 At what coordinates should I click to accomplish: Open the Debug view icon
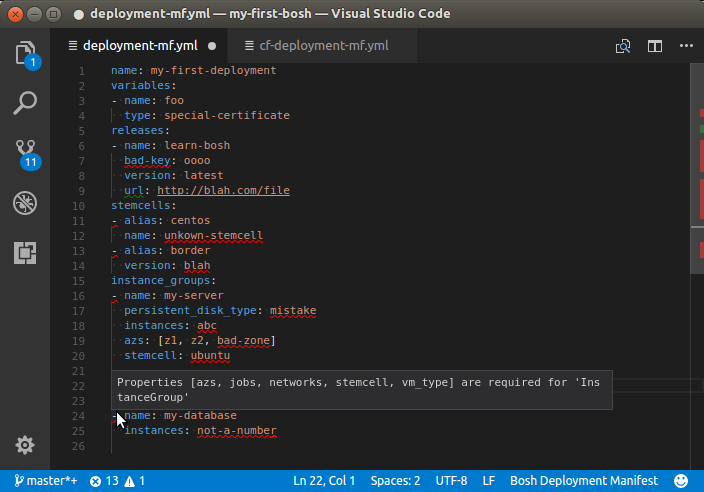[25, 203]
